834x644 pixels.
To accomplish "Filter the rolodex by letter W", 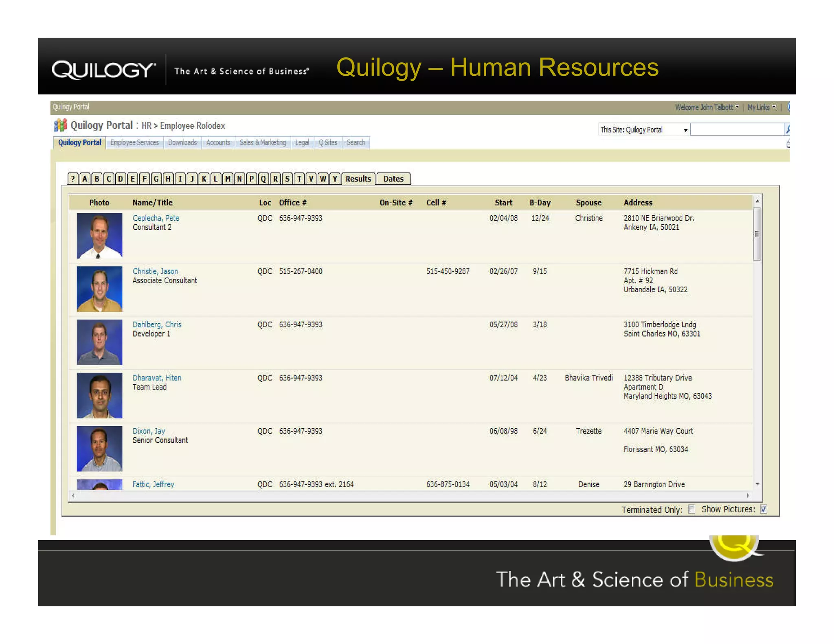I will click(x=323, y=179).
